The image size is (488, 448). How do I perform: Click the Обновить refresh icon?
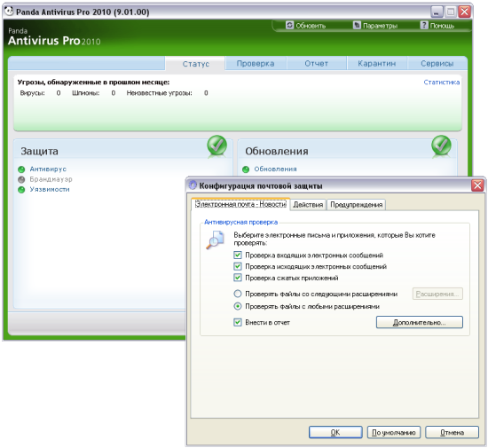pos(290,25)
